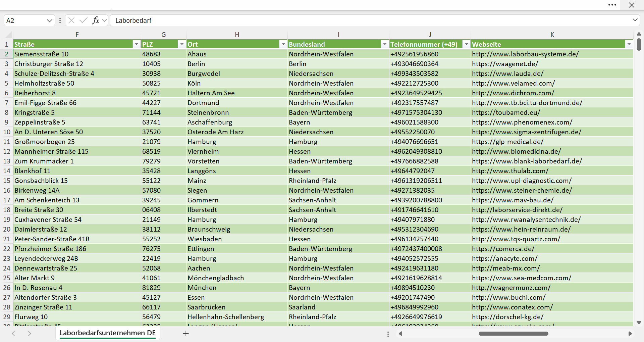Viewport: 644px width, 342px height.
Task: Click the horizontal scrollbar thumb
Action: coord(513,334)
